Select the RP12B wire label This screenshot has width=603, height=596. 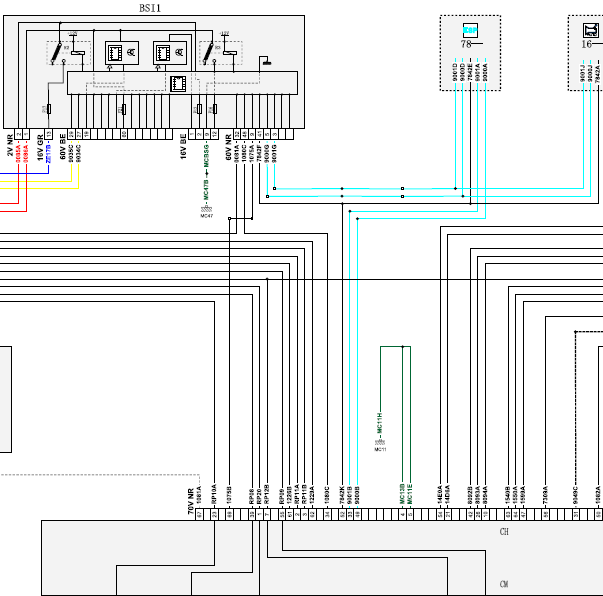pyautogui.click(x=267, y=494)
